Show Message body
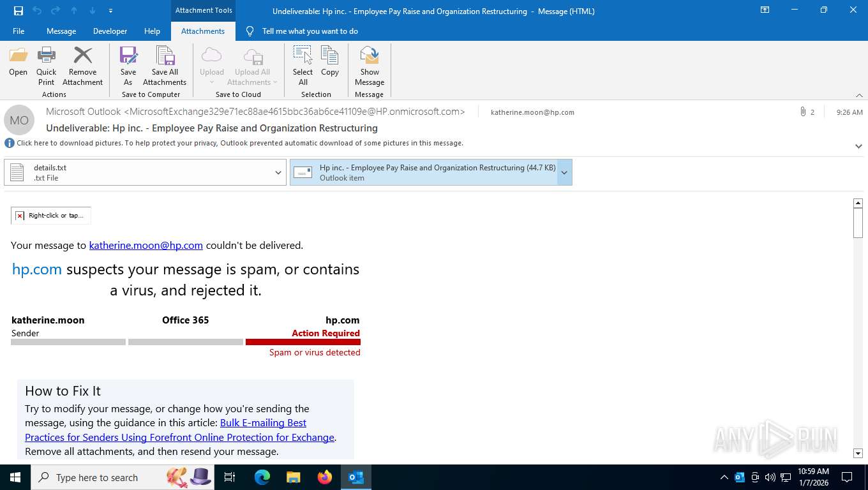The image size is (868, 490). [370, 66]
